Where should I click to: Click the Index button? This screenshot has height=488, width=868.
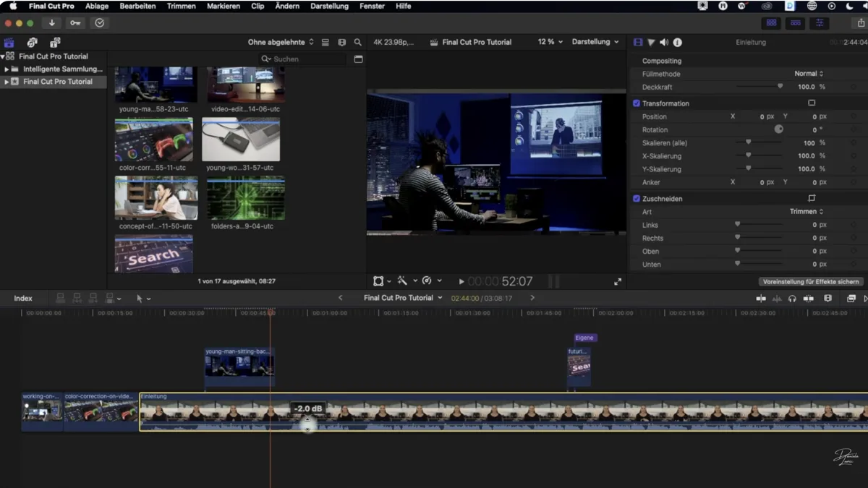pos(23,298)
